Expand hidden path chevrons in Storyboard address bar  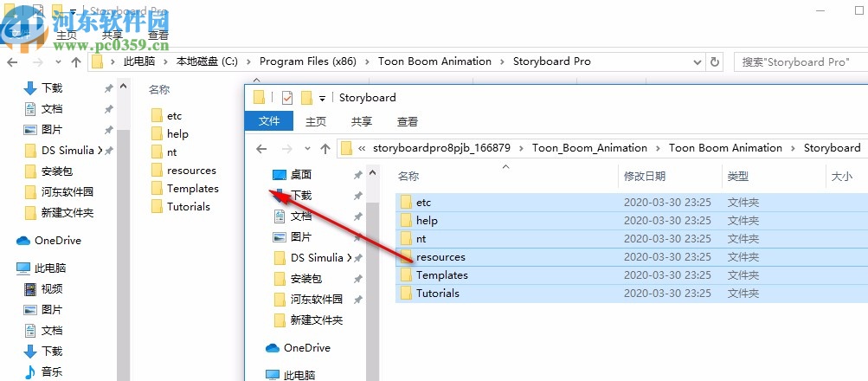pyautogui.click(x=362, y=148)
